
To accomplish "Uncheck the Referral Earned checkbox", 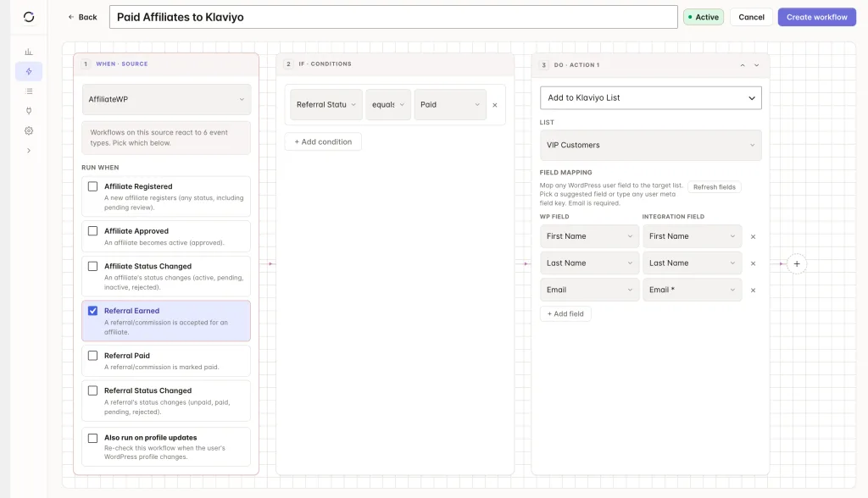I will click(93, 311).
